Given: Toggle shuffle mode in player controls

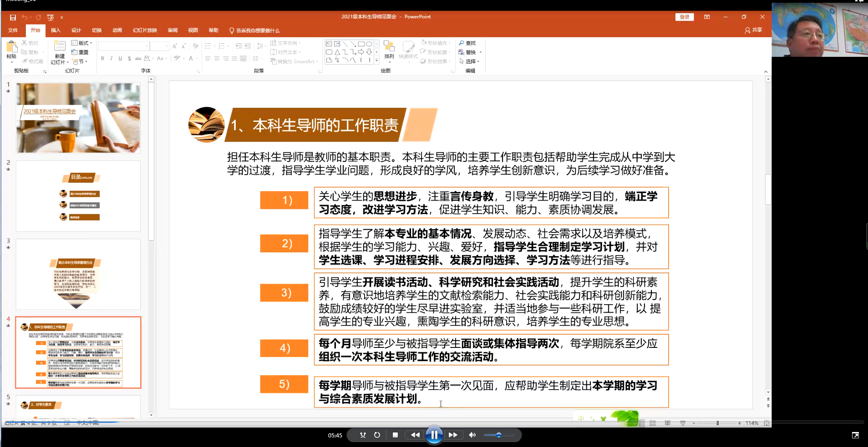Looking at the screenshot, I should pos(363,435).
